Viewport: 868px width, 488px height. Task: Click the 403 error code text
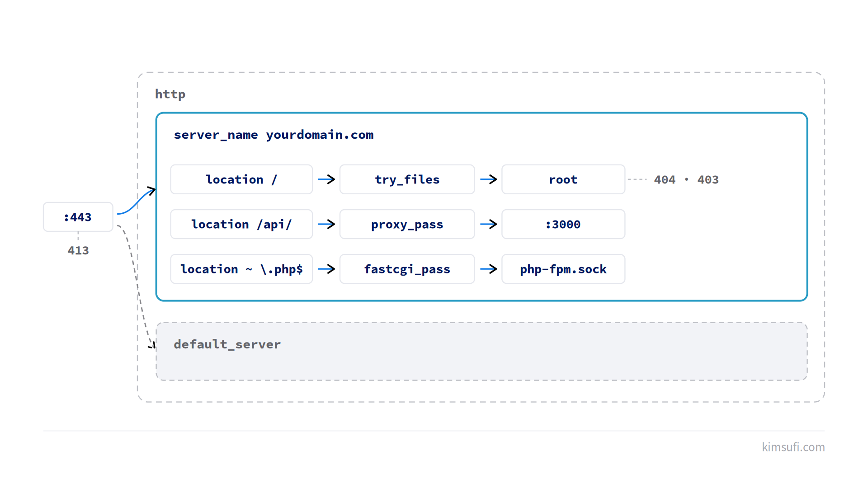point(708,179)
